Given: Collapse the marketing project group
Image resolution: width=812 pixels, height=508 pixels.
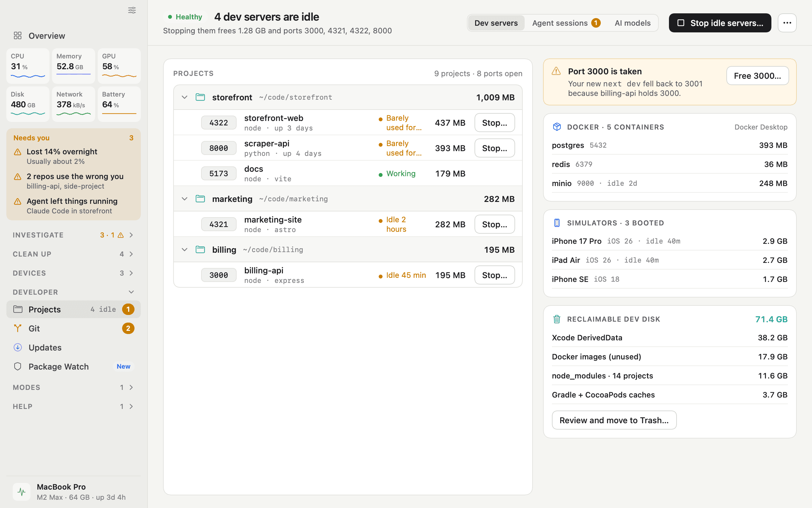Looking at the screenshot, I should (x=185, y=198).
